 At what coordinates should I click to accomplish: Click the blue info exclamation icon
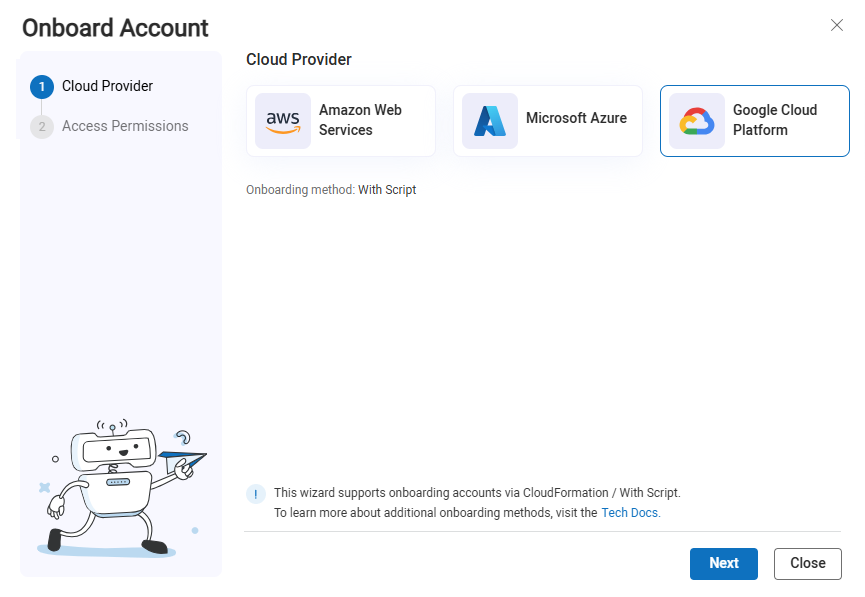click(256, 493)
